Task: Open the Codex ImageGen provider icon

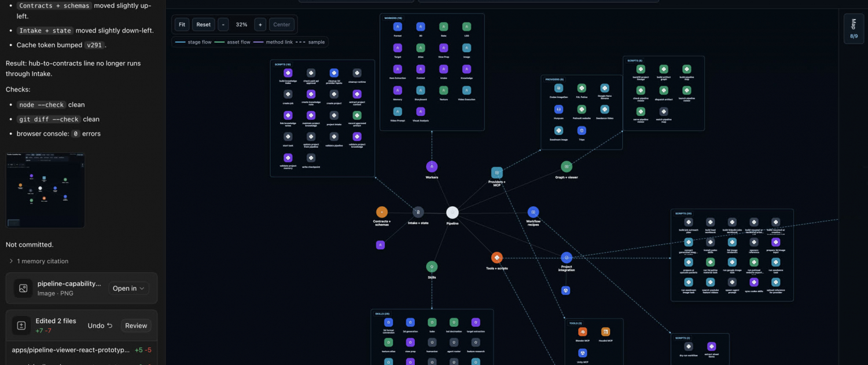Action: (558, 88)
